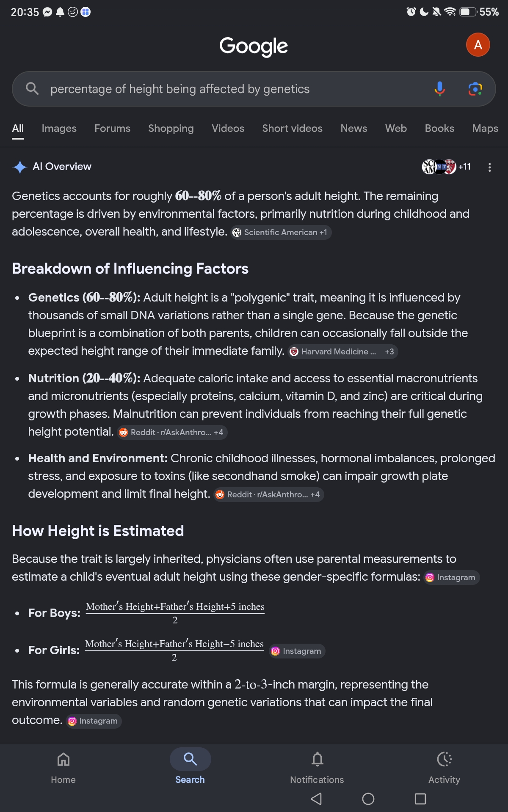Expand the +11 sources cluster
The height and width of the screenshot is (812, 508).
click(446, 167)
